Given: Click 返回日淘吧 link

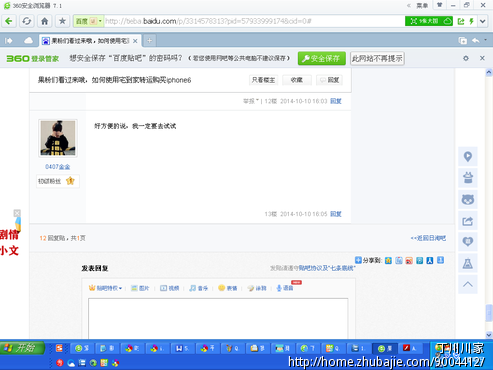Looking at the screenshot, I should point(428,238).
